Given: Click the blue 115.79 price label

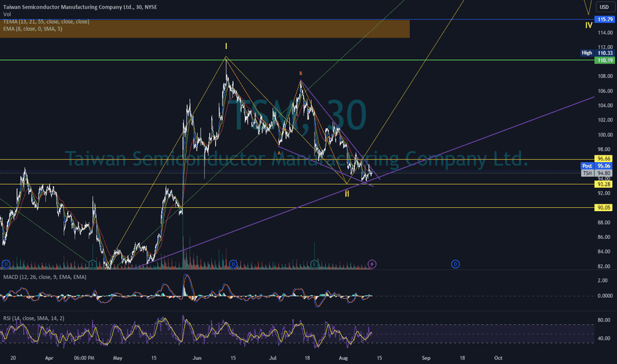Looking at the screenshot, I should pos(604,19).
